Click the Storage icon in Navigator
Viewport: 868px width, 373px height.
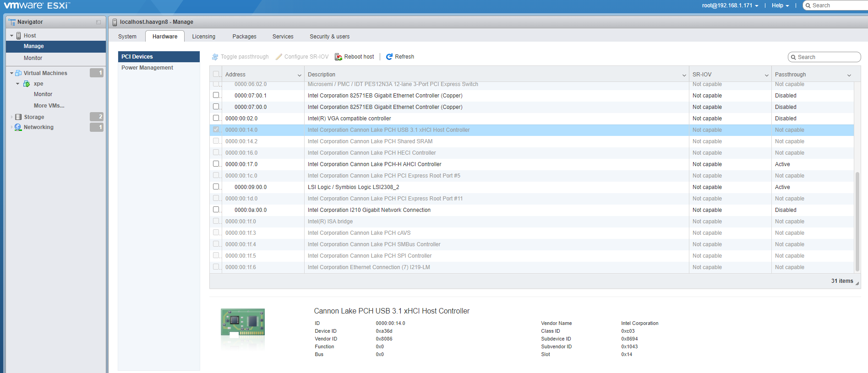tap(18, 117)
